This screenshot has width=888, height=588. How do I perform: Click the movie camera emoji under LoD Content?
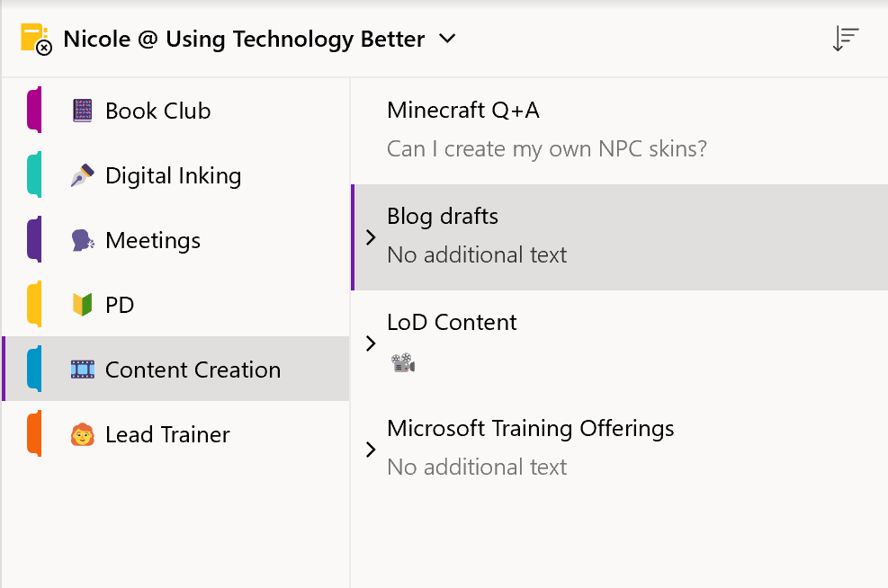(403, 362)
